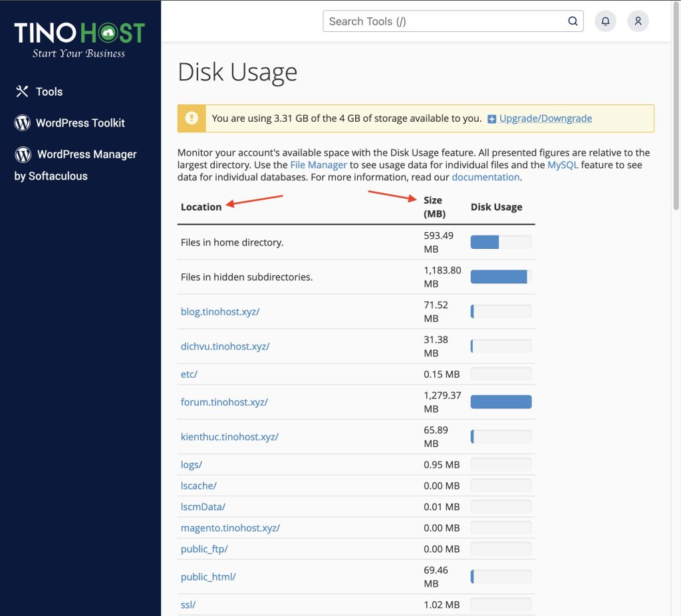Open forum.tinohost.xyz/ directory link
The image size is (681, 616).
(224, 402)
